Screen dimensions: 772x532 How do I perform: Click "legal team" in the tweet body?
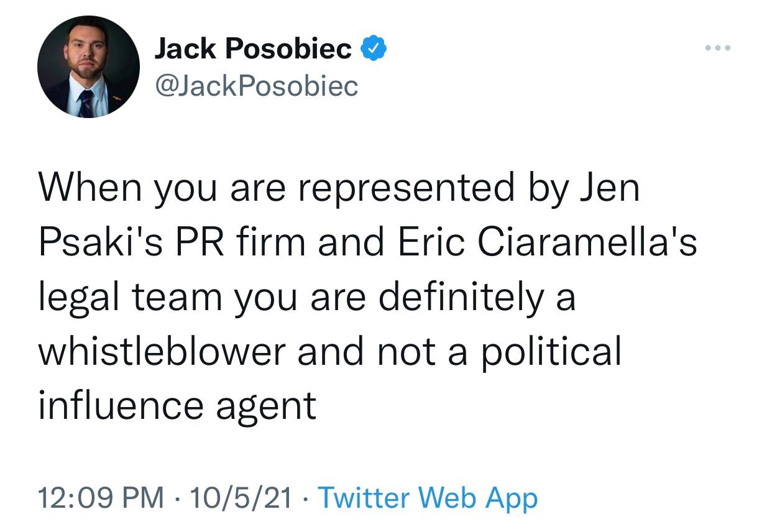click(x=130, y=296)
